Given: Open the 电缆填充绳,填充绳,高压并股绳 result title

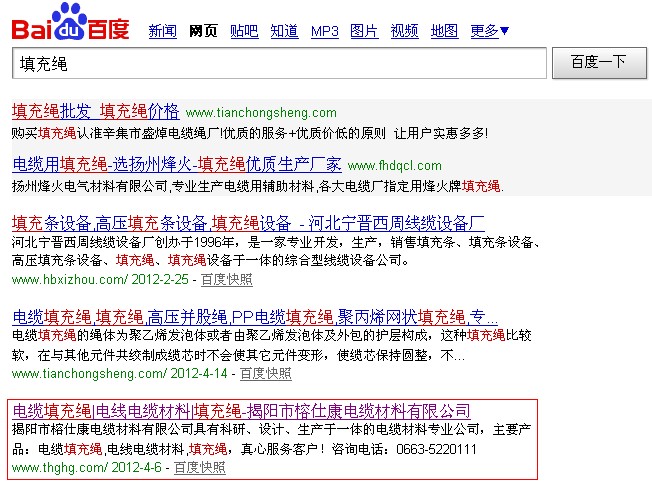Looking at the screenshot, I should coord(255,317).
